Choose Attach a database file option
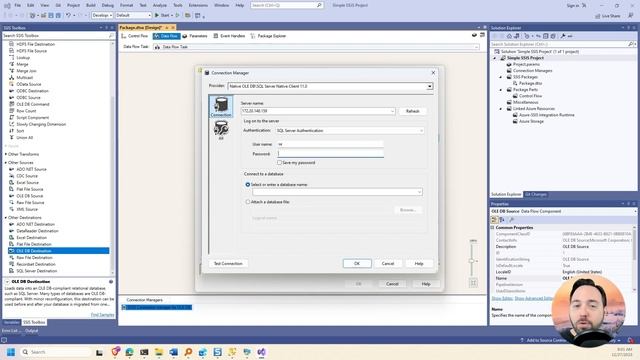 [x=248, y=202]
